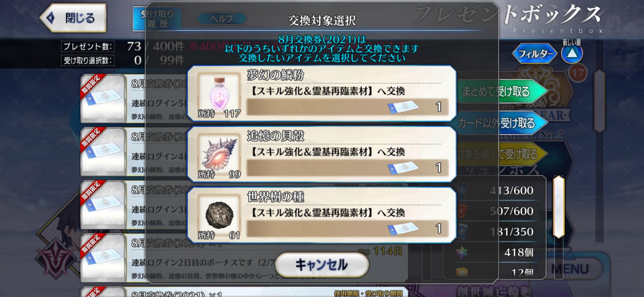This screenshot has width=644, height=297.
Task: Choose 追憶の貝殻 exchange row
Action: click(322, 155)
